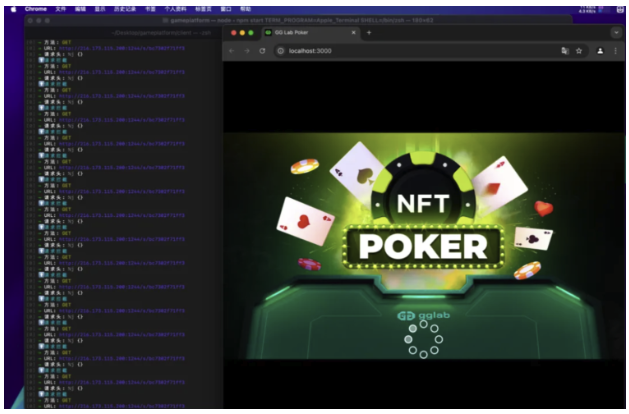Click the site info icon in address bar
This screenshot has width=629, height=414.
coord(280,50)
